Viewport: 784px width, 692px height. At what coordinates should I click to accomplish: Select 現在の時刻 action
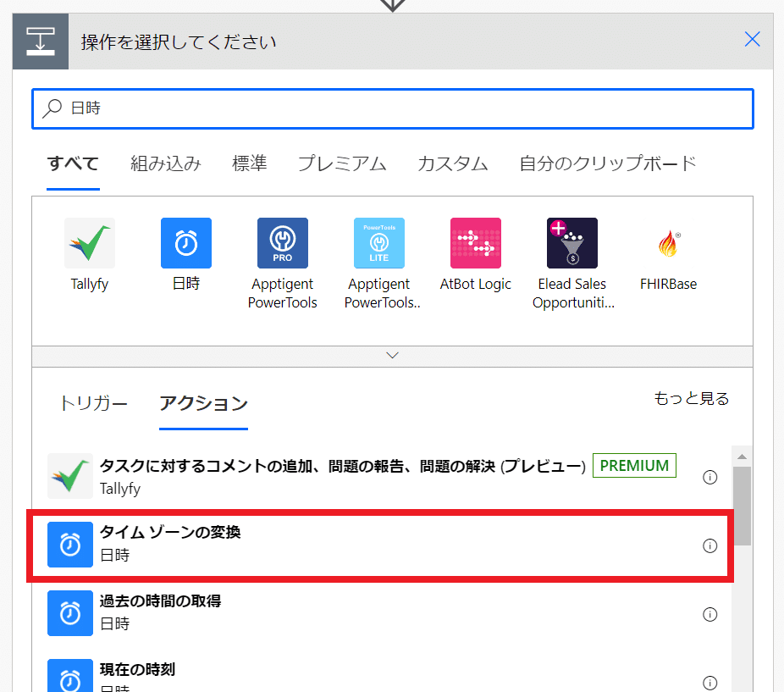pos(383,672)
